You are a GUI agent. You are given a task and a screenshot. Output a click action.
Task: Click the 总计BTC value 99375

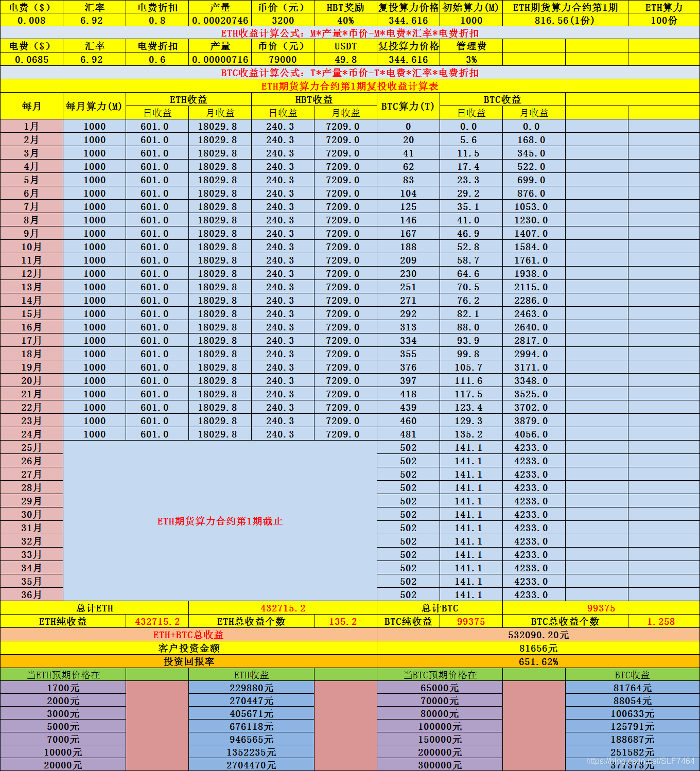pyautogui.click(x=601, y=608)
